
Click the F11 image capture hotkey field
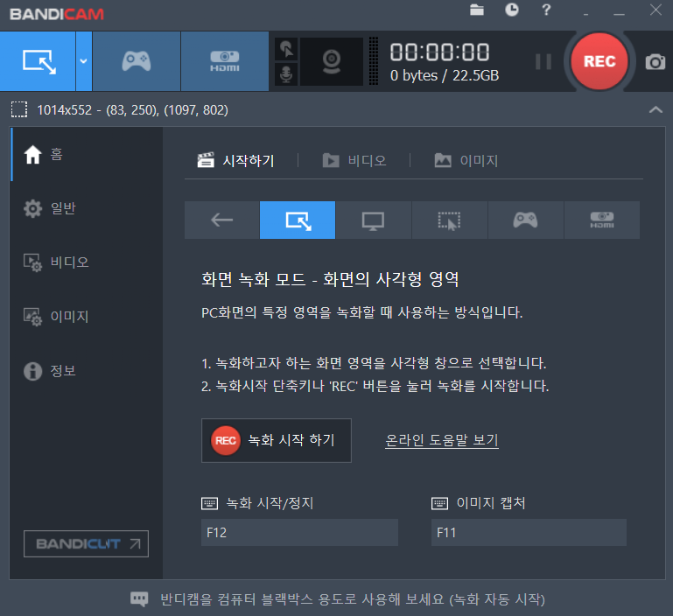(529, 532)
